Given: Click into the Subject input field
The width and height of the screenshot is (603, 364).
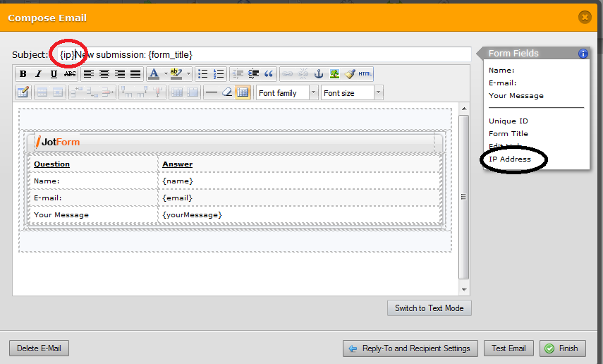Looking at the screenshot, I should click(x=317, y=54).
